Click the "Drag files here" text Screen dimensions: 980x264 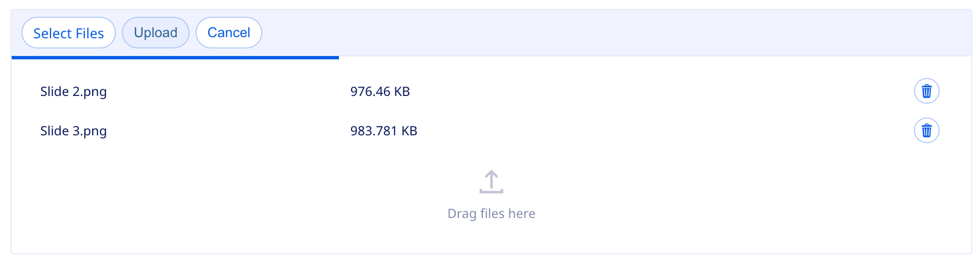click(491, 214)
